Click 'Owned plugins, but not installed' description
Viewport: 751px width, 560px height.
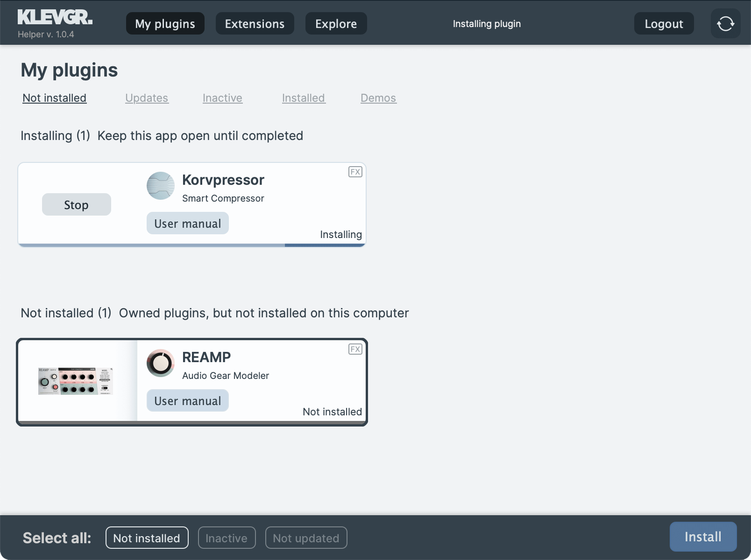click(264, 313)
